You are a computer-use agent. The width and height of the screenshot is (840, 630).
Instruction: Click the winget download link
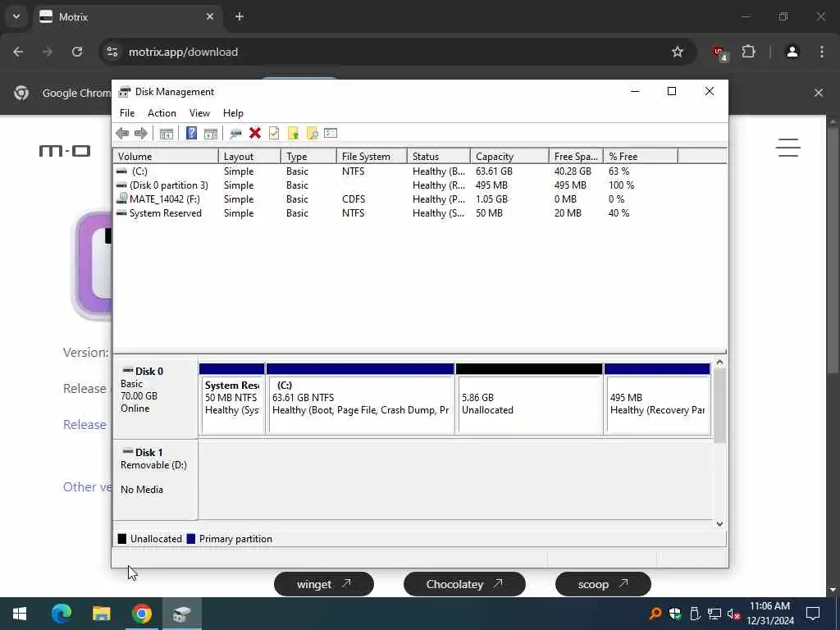click(323, 584)
